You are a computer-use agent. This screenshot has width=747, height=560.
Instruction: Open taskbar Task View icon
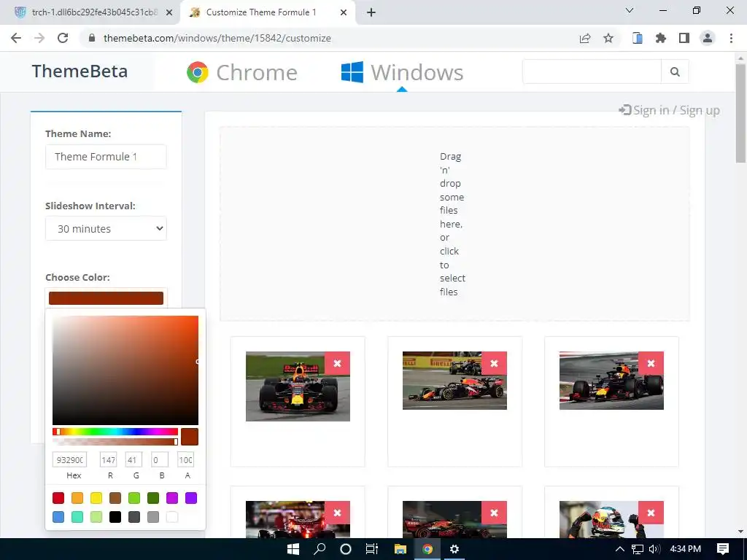(x=372, y=549)
